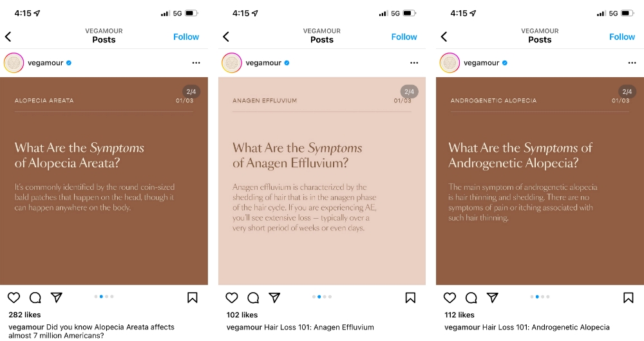Save the Anagen Effluvium post with bookmark icon

[x=410, y=297]
